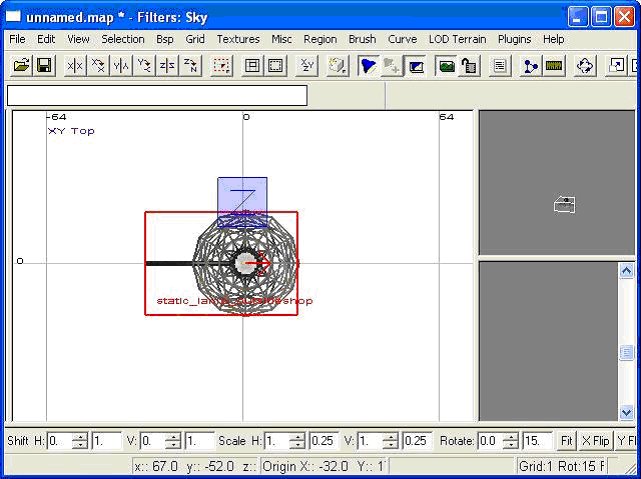Click the Save map floppy icon
Viewport: 641px width, 479px height.
[x=44, y=66]
